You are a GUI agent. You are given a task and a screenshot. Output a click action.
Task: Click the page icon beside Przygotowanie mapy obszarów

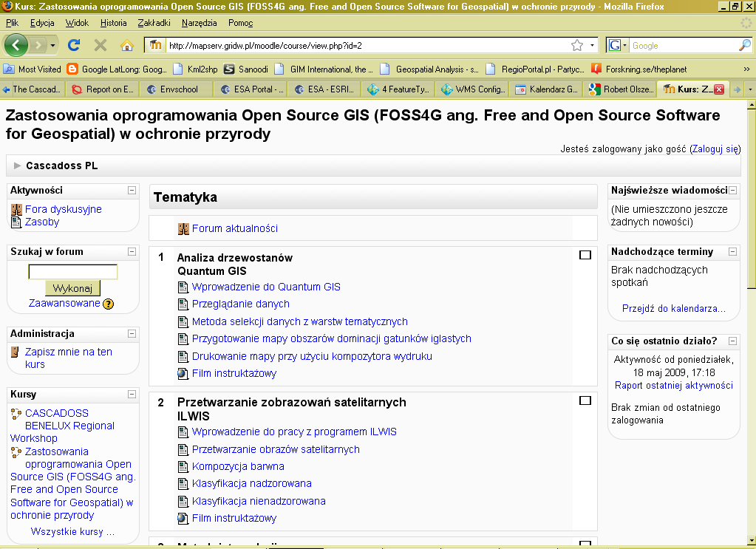point(183,339)
